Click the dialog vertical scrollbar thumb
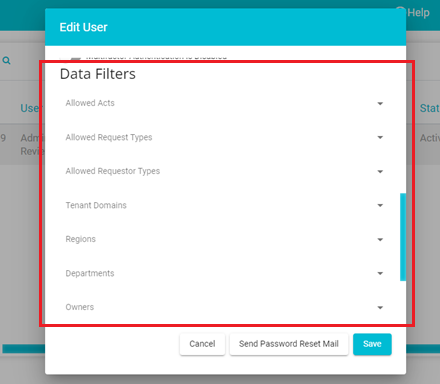440x384 pixels. [403, 237]
